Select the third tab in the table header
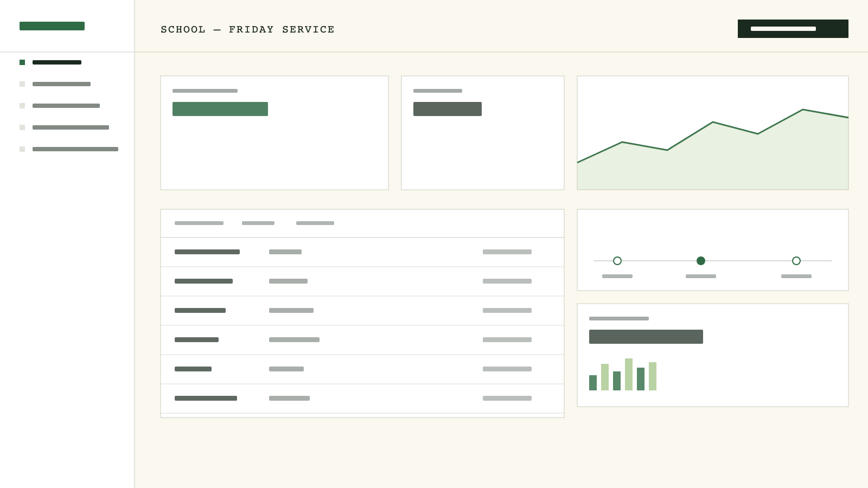 (315, 223)
